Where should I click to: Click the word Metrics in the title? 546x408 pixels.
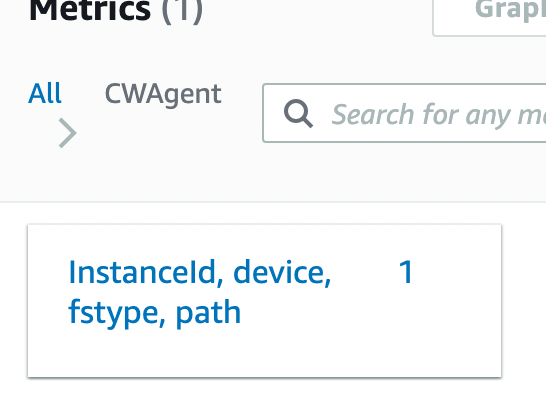[x=90, y=11]
